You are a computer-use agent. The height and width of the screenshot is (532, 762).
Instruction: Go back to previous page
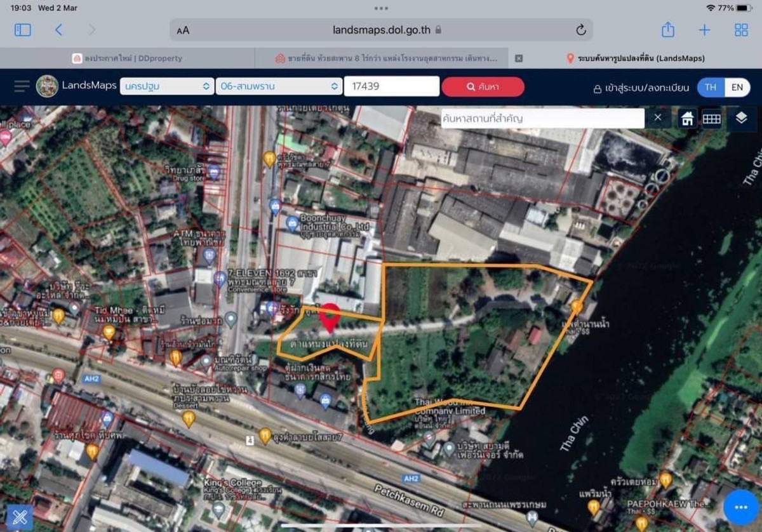tap(58, 30)
